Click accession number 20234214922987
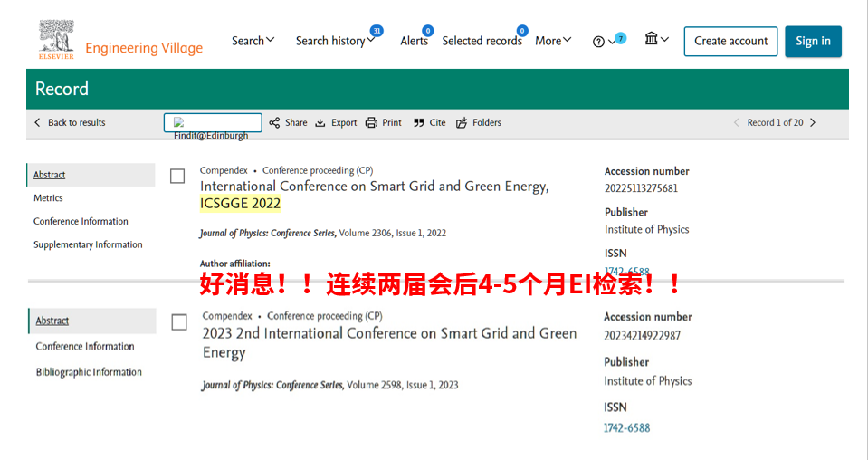Screen dimensions: 868x460 point(642,335)
